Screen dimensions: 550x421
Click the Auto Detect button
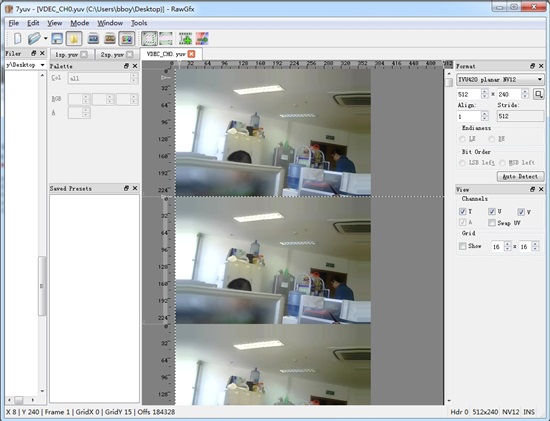tap(521, 176)
